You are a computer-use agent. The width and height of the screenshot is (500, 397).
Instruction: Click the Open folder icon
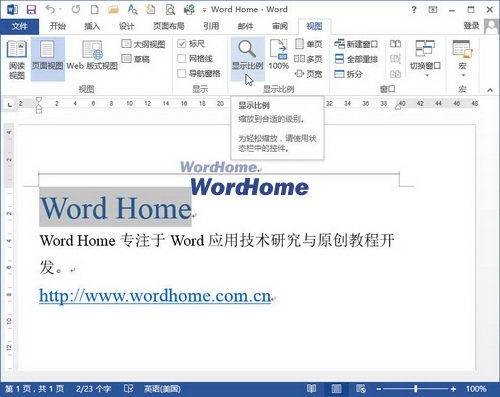pyautogui.click(x=113, y=10)
